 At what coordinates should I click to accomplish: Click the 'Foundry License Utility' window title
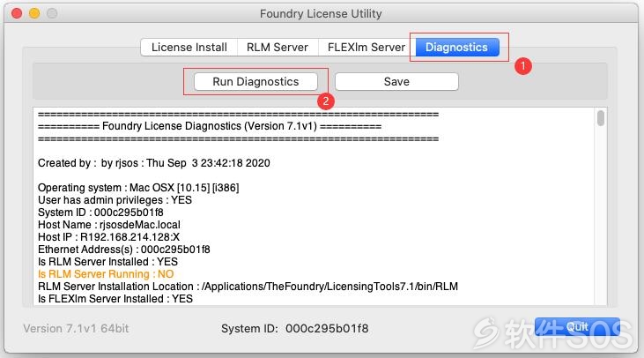click(x=321, y=13)
